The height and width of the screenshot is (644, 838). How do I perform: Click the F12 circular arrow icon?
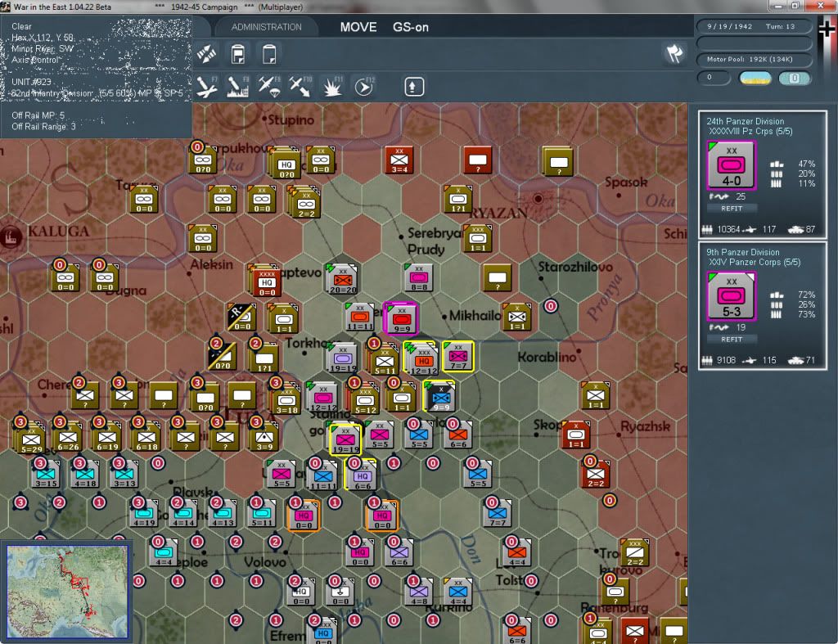(364, 87)
